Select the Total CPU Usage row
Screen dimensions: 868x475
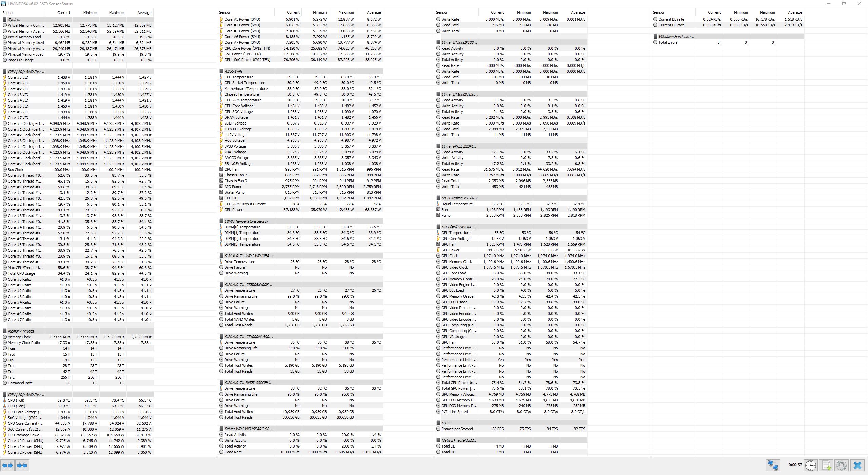21,273
